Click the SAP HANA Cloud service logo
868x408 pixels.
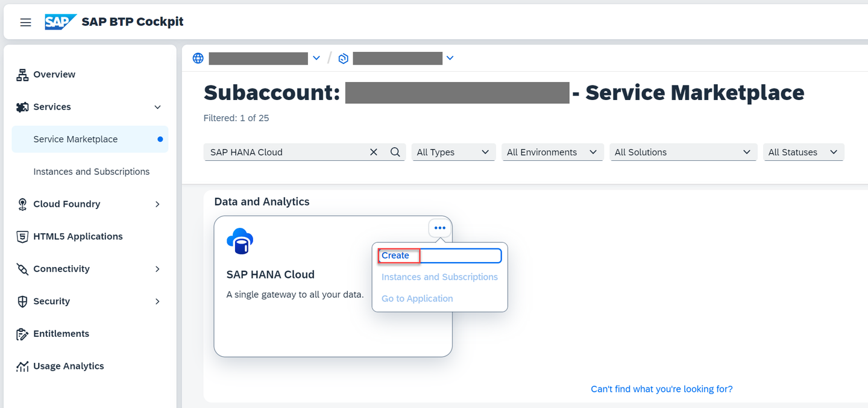click(x=239, y=241)
